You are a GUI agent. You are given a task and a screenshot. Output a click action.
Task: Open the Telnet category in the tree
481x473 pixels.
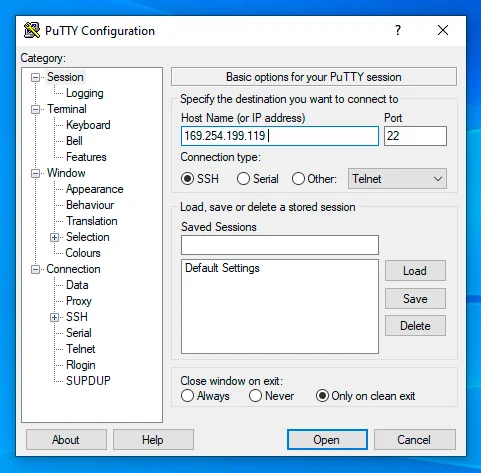pyautogui.click(x=81, y=349)
